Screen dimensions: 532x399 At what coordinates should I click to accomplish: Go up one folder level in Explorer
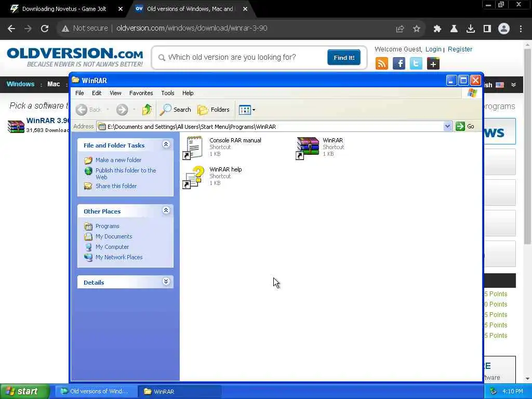pyautogui.click(x=147, y=110)
